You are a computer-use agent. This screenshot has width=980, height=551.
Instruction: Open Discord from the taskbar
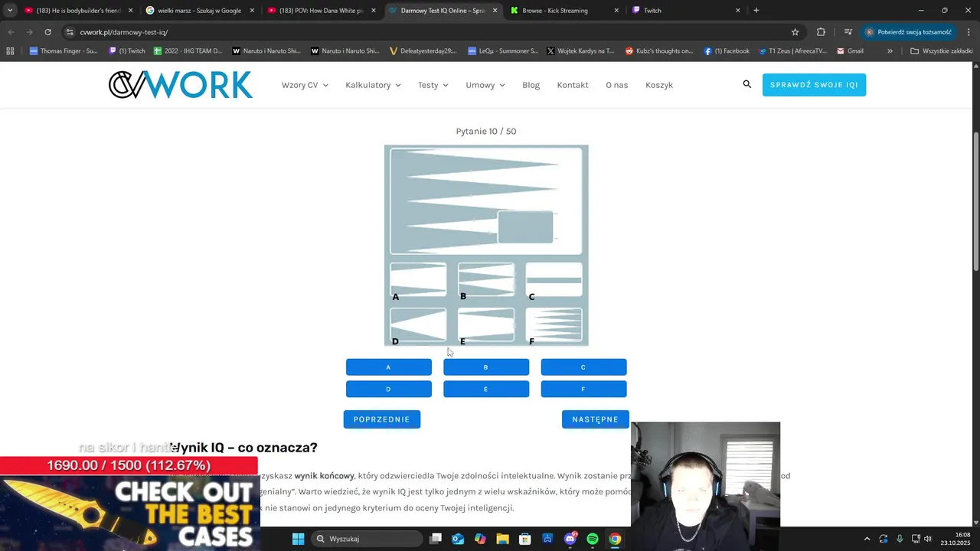pos(570,539)
